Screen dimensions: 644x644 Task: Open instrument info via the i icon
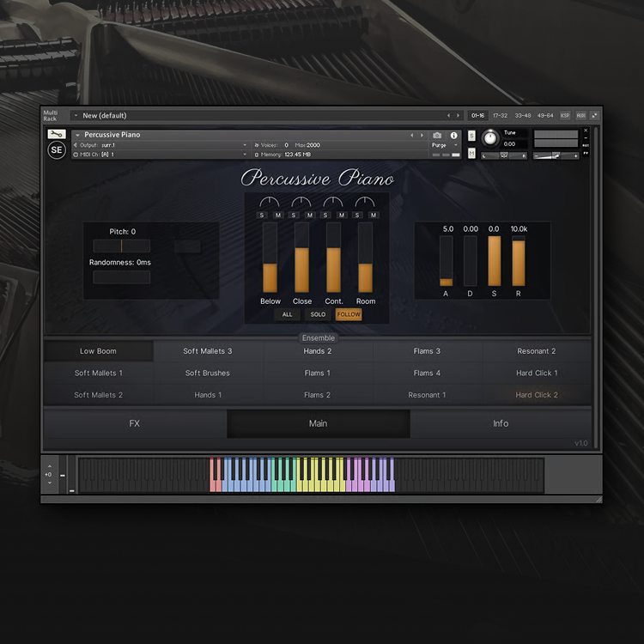tap(453, 135)
